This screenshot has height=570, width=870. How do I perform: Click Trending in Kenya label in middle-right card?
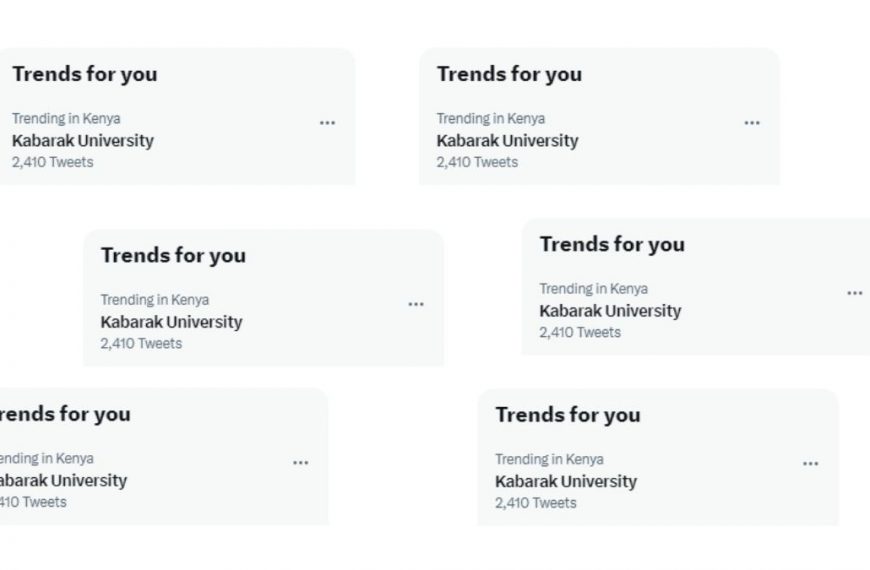pos(593,289)
